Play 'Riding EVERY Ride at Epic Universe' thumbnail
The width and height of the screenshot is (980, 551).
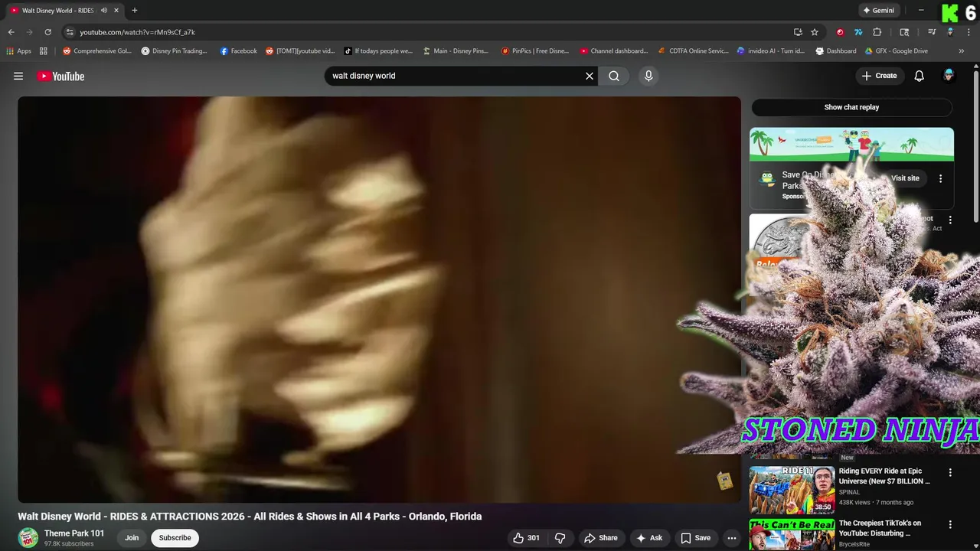792,490
